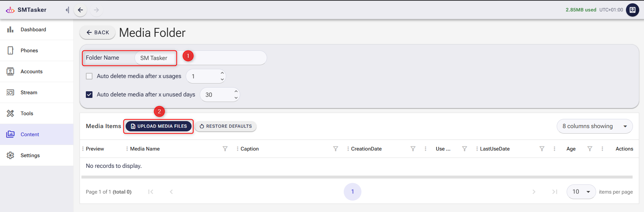This screenshot has width=644, height=212.
Task: Filter the Media Name column
Action: [225, 149]
